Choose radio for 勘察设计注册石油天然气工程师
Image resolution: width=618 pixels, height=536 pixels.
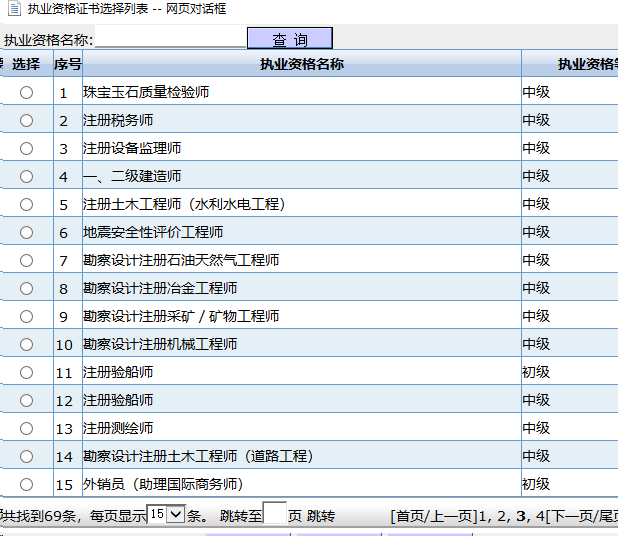(26, 261)
